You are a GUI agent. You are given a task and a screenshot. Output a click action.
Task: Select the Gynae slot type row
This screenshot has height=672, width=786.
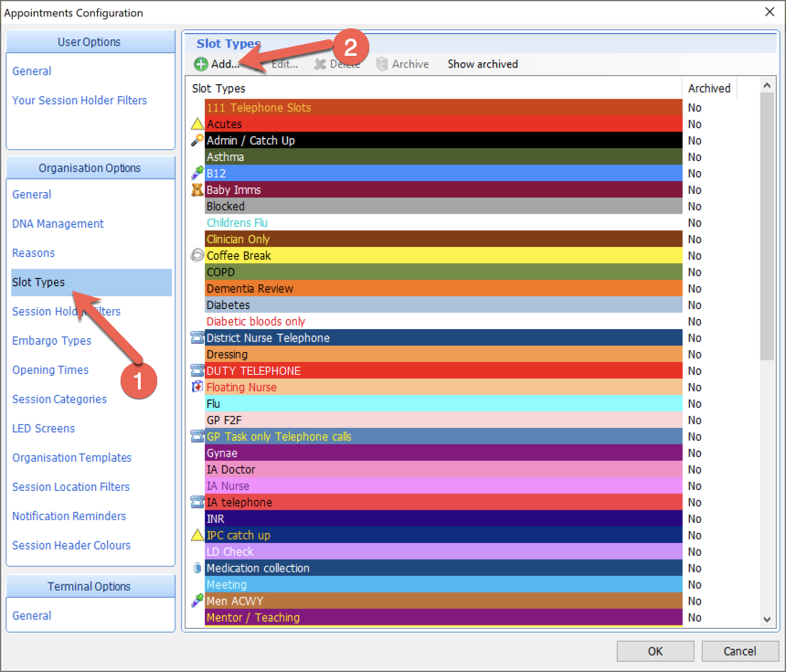tap(443, 453)
